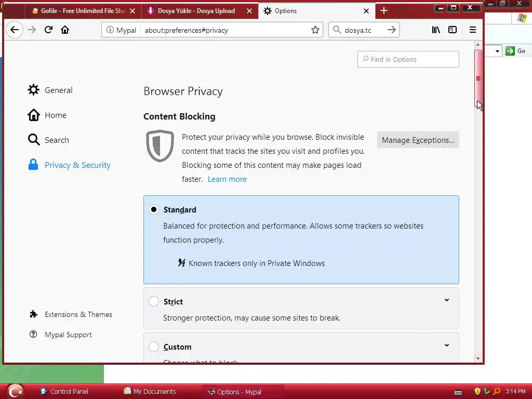This screenshot has height=399, width=532.
Task: Click the scrollbar up arrow
Action: click(478, 45)
